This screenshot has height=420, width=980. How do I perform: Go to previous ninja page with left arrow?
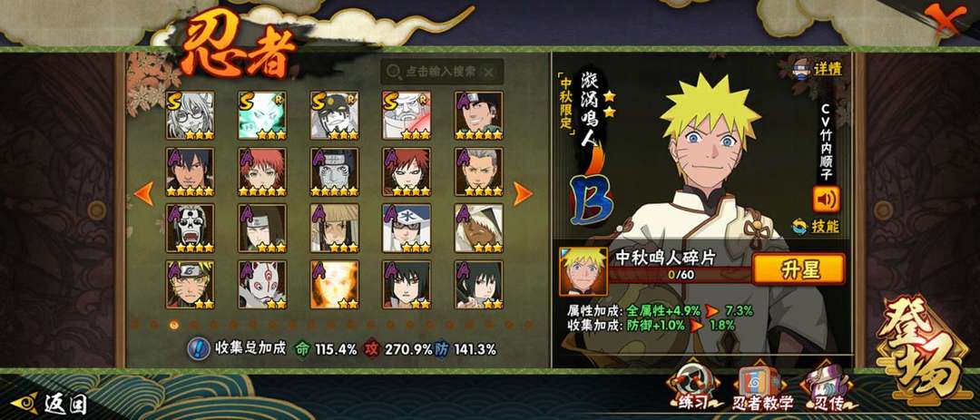click(x=143, y=194)
